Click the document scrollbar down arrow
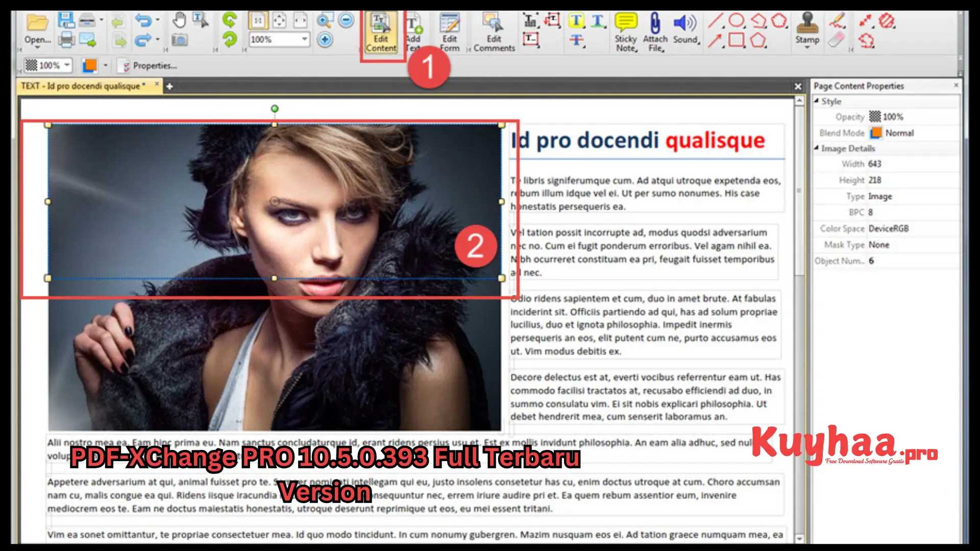Screen dimensions: 980x551 click(799, 538)
